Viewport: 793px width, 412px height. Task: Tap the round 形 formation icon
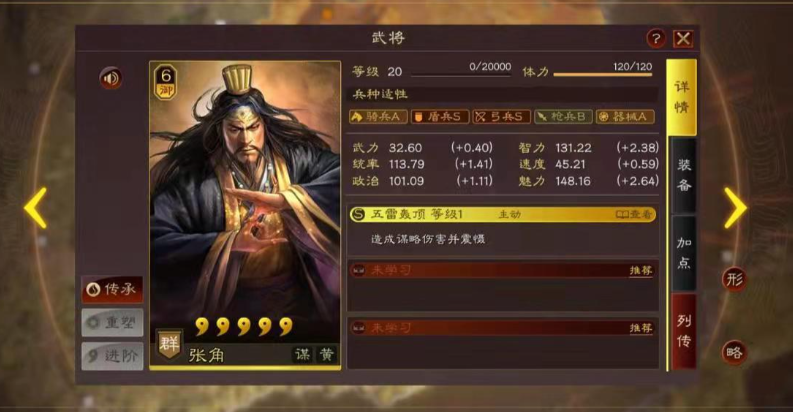click(x=734, y=279)
